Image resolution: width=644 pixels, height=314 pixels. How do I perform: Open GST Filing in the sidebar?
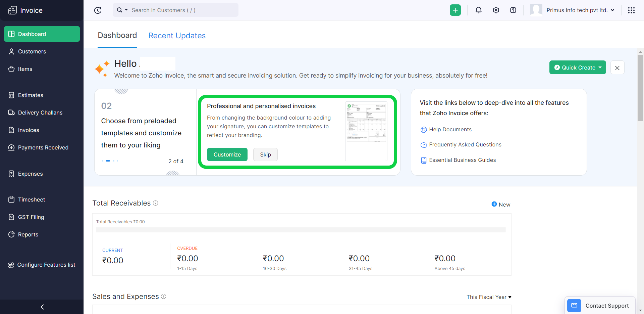[42, 217]
